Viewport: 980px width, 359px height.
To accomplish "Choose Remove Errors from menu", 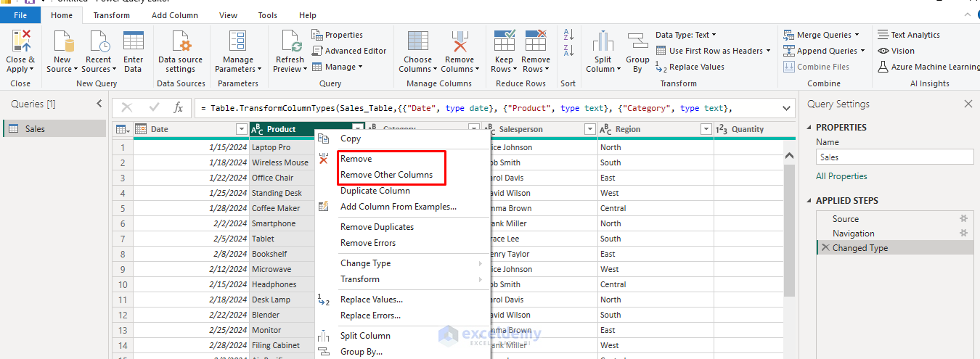I will click(368, 243).
